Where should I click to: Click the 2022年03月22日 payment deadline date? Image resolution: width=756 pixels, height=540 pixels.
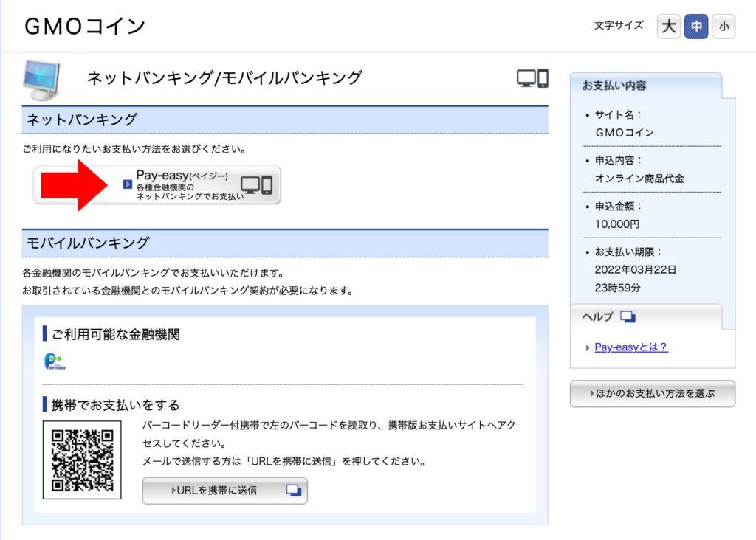(636, 270)
